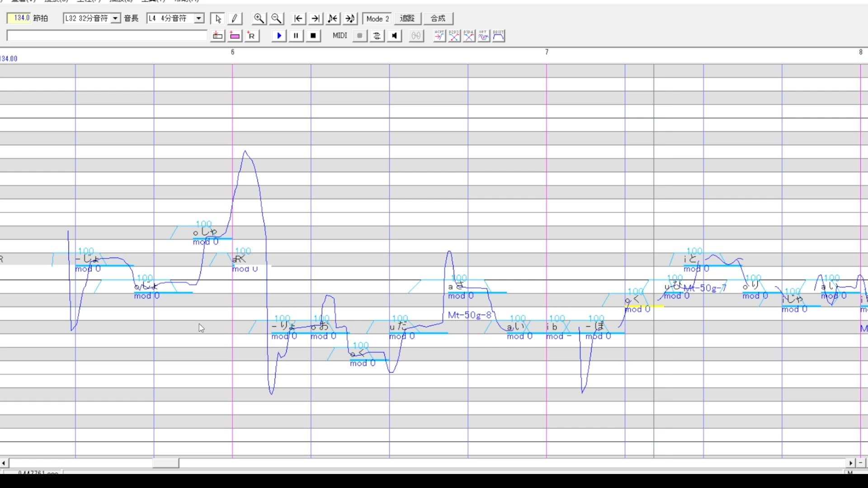
Task: Click the greyed link icon beside speaker
Action: pyautogui.click(x=416, y=36)
